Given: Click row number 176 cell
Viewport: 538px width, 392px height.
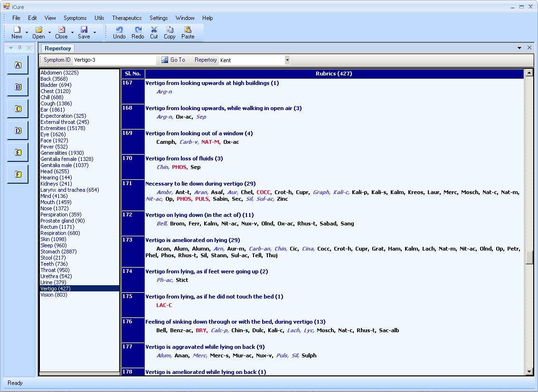Looking at the screenshot, I should coord(133,330).
